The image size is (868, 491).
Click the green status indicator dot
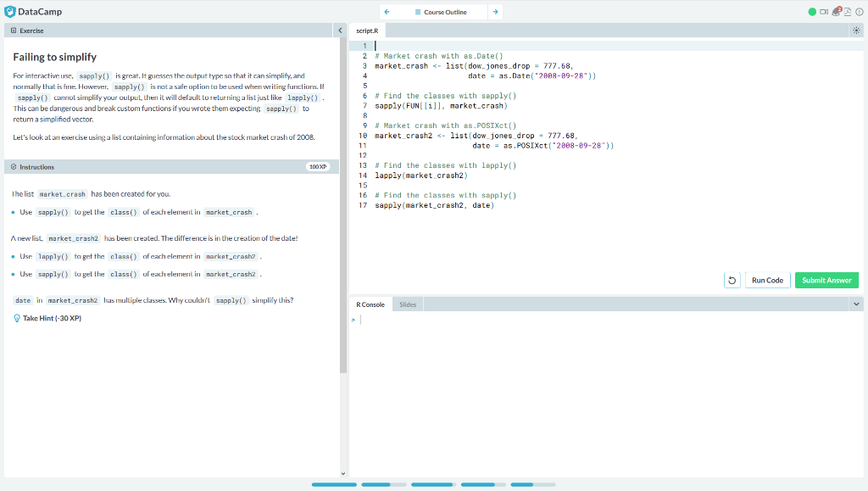coord(811,11)
